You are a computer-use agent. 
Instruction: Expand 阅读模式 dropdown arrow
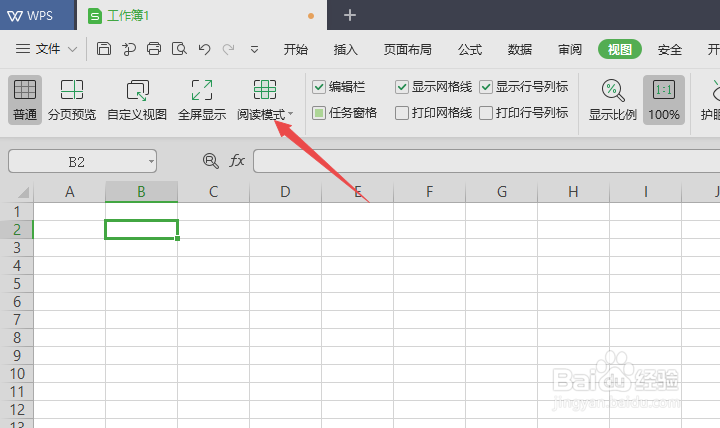[291, 113]
